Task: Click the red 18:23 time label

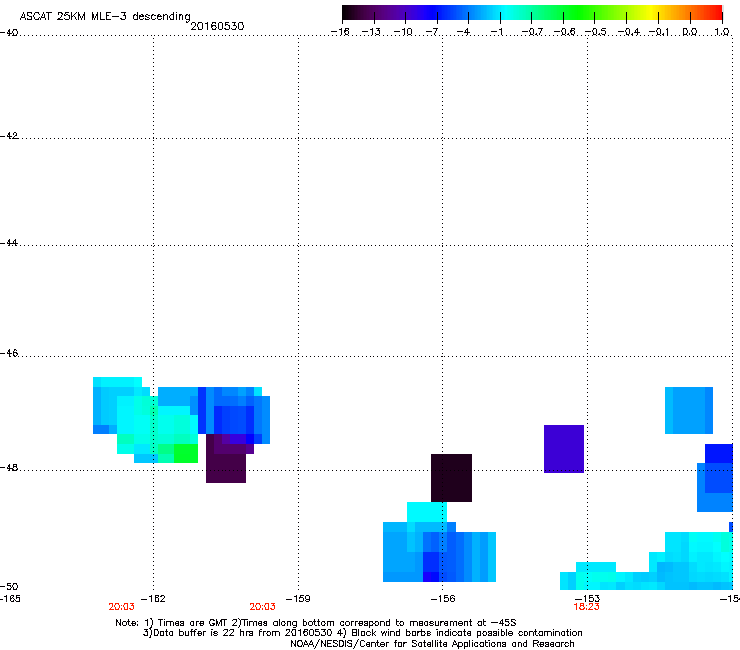Action: point(587,607)
